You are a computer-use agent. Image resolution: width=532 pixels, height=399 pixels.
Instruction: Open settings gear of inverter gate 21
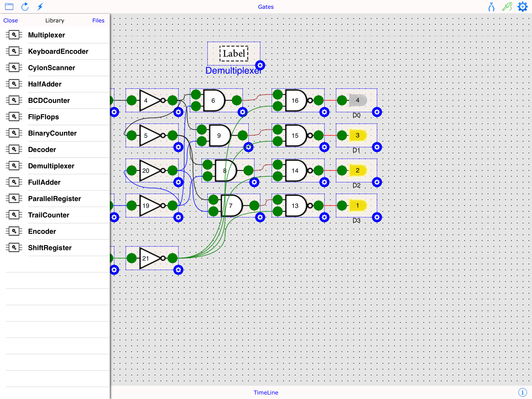click(x=178, y=270)
